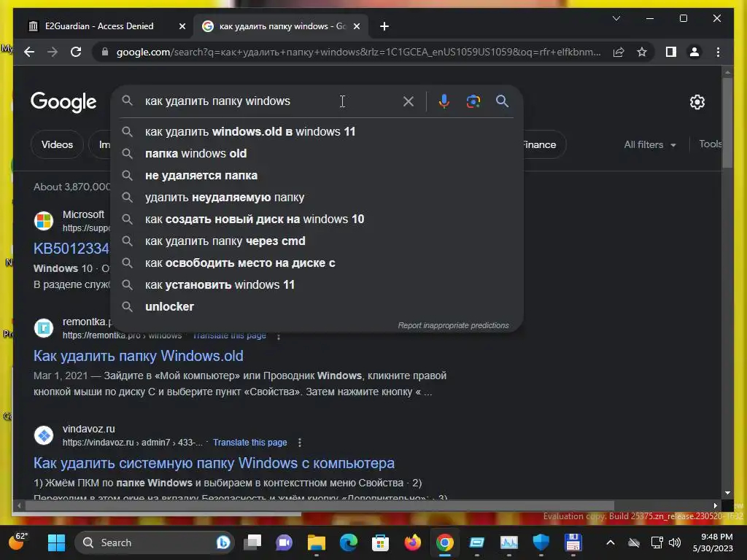Open the KB5012334 Microsoft result

(x=71, y=249)
